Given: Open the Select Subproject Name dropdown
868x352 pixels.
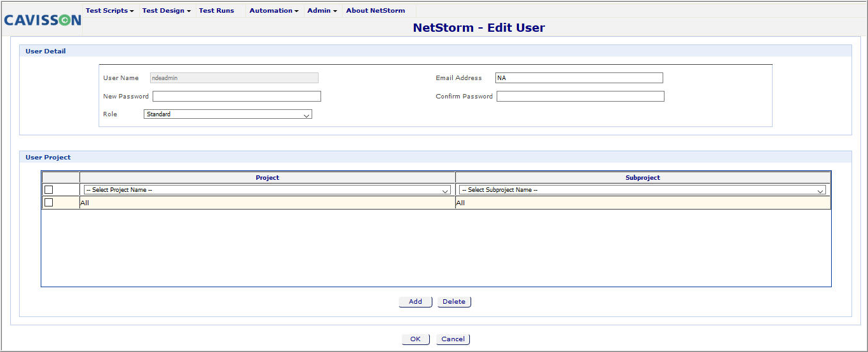Looking at the screenshot, I should [642, 190].
